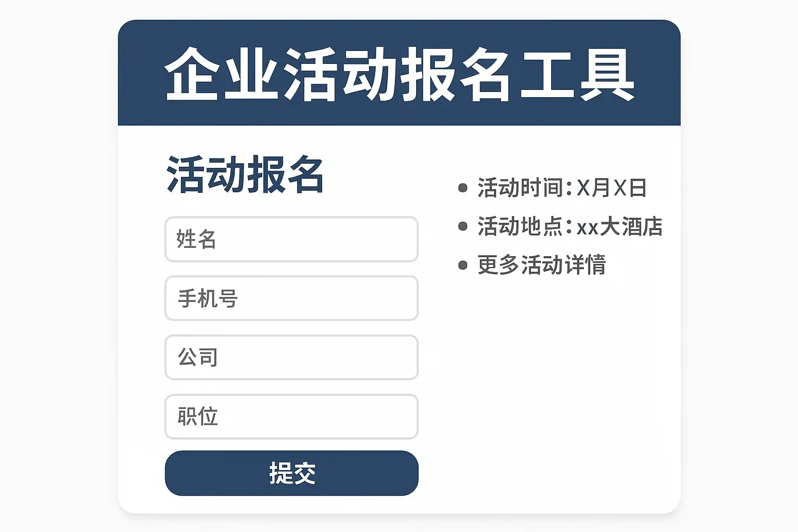Click the word 工具 in header title
Screen dimensions: 798x532
(577, 74)
